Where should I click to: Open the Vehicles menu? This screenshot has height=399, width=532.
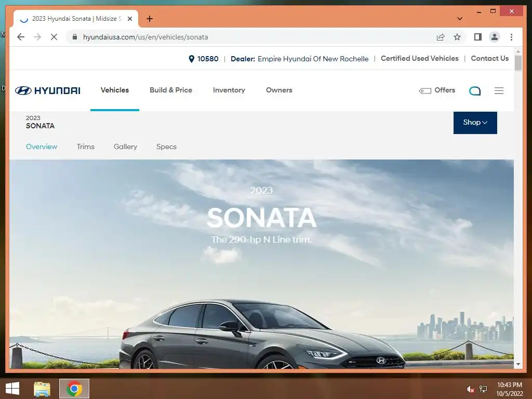115,90
